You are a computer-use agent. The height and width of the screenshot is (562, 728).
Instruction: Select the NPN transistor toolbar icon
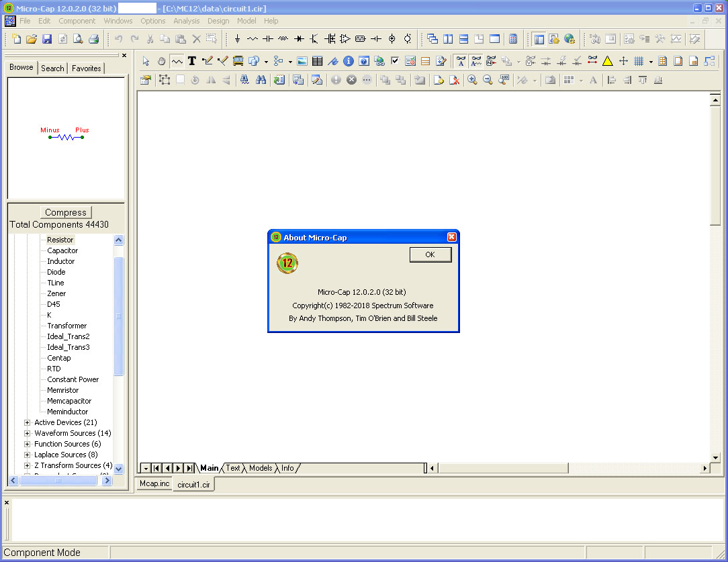point(314,39)
